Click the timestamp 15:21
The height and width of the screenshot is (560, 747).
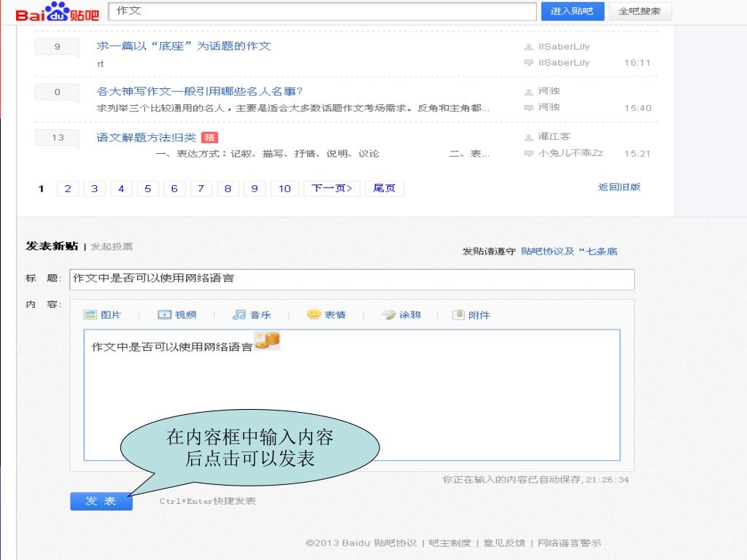click(x=638, y=154)
